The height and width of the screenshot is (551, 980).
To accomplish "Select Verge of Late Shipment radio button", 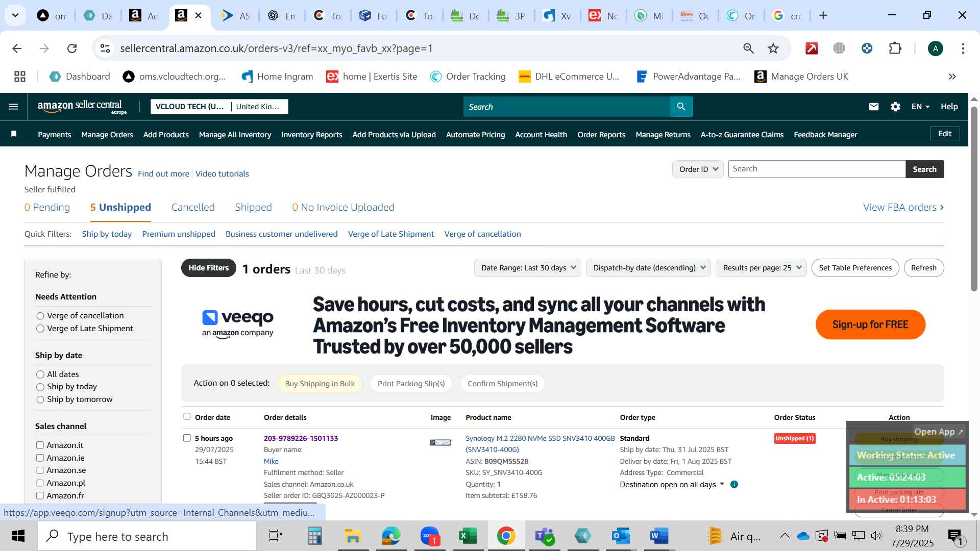I will point(40,329).
